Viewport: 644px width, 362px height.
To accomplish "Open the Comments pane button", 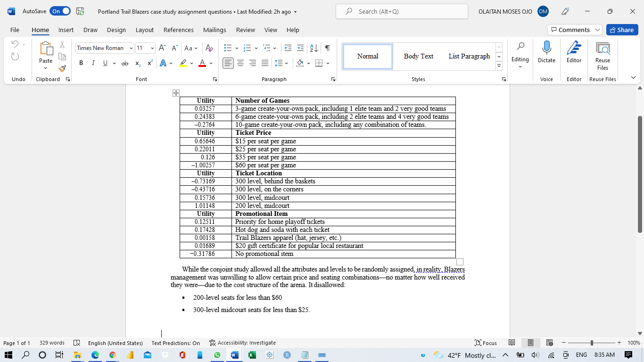I will tap(575, 30).
